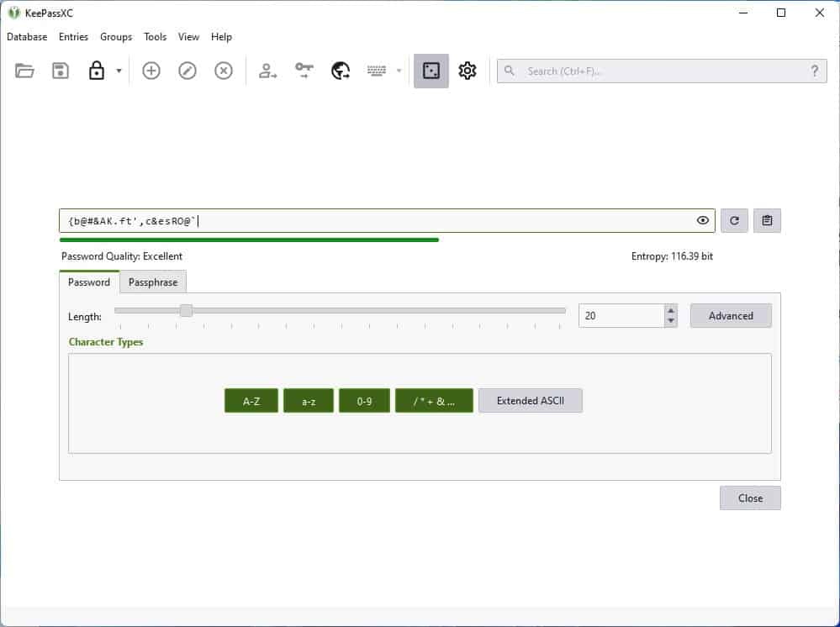Save the current database

60,71
